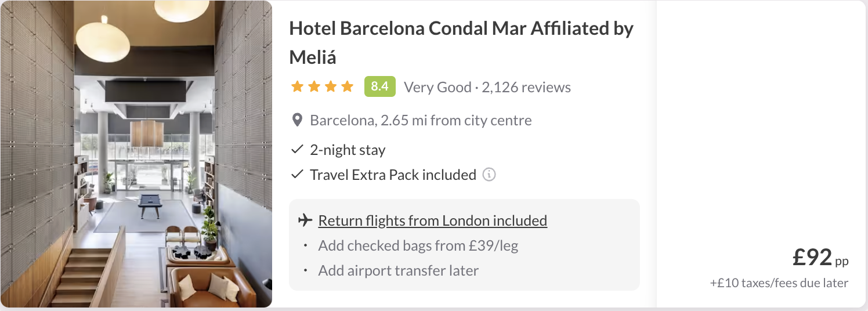868x311 pixels.
Task: Click the £92 pp price
Action: point(820,258)
